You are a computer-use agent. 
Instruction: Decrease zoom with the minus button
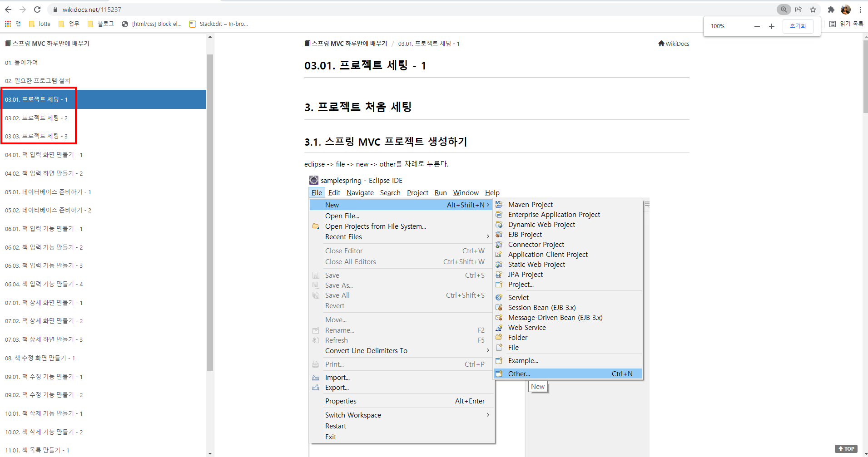click(757, 26)
